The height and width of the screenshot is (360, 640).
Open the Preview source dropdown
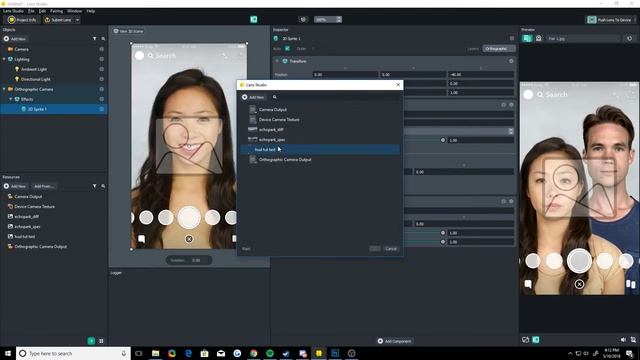(582, 38)
